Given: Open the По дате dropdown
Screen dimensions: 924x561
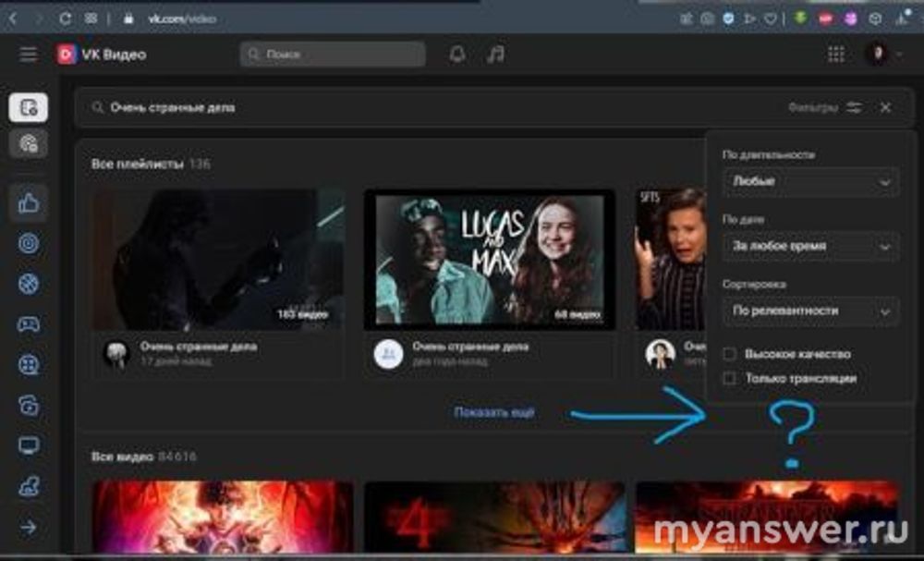Looking at the screenshot, I should click(810, 247).
